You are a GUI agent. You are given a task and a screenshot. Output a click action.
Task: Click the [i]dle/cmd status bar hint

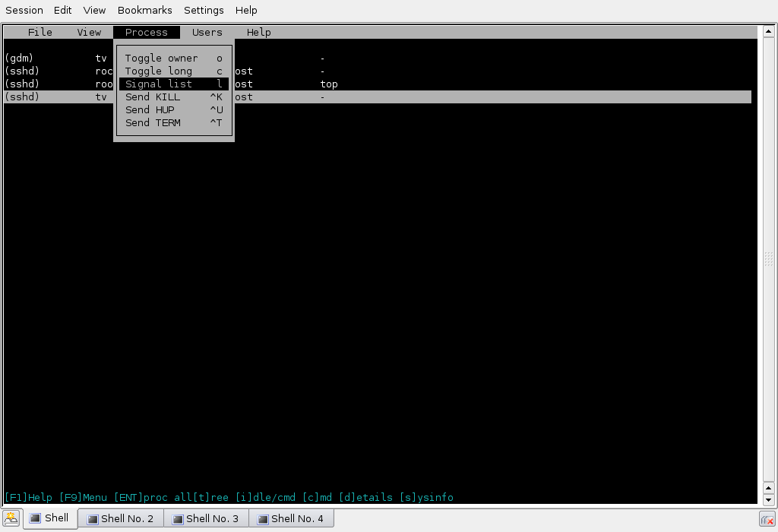(265, 497)
